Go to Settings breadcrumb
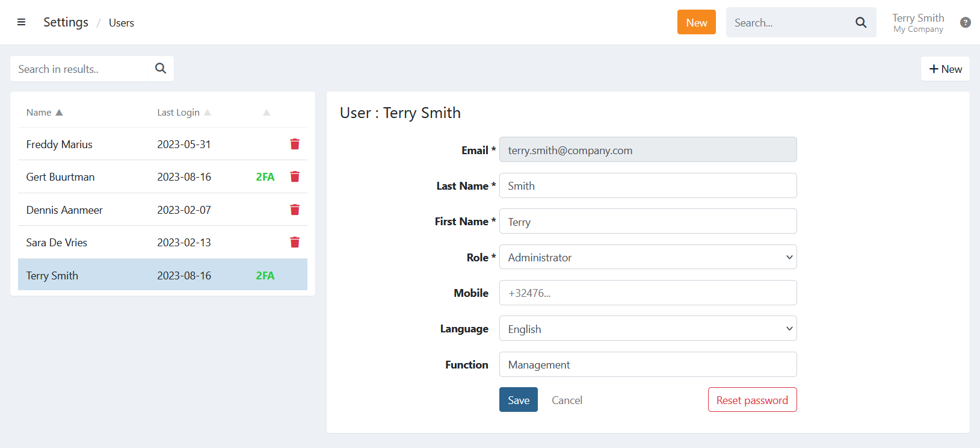Viewport: 980px width, 448px height. click(66, 22)
